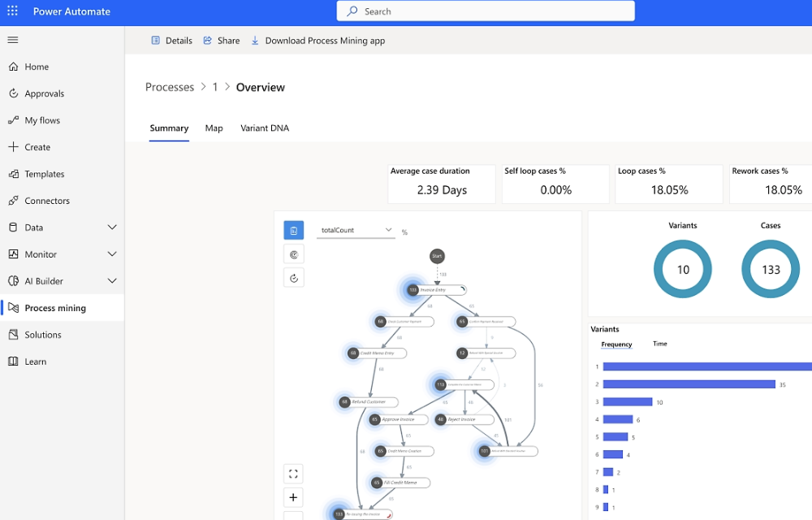Click the fit-to-screen icon on process map
This screenshot has height=520, width=812.
click(293, 474)
